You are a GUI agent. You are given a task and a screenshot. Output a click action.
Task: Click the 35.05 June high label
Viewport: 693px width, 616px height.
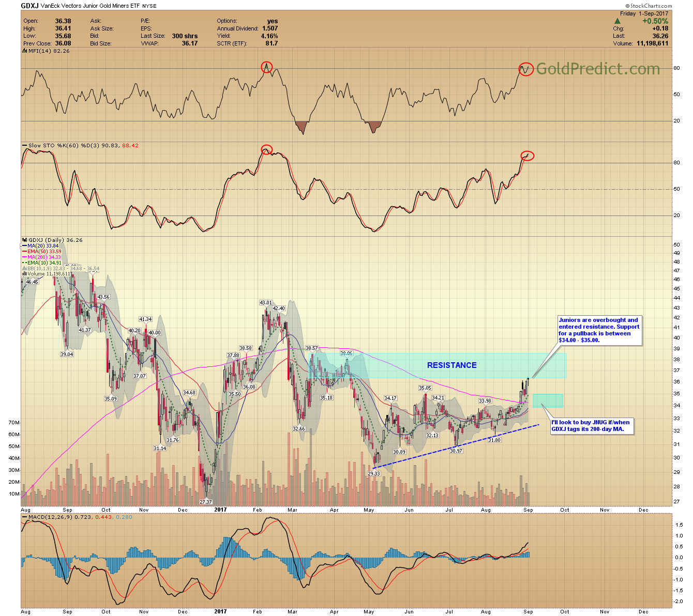click(x=425, y=388)
